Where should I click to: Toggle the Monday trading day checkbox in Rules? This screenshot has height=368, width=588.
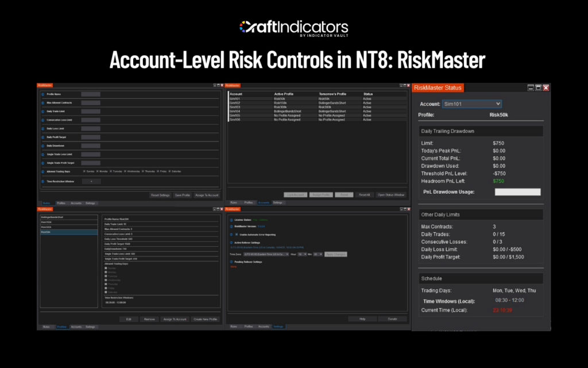(x=98, y=171)
